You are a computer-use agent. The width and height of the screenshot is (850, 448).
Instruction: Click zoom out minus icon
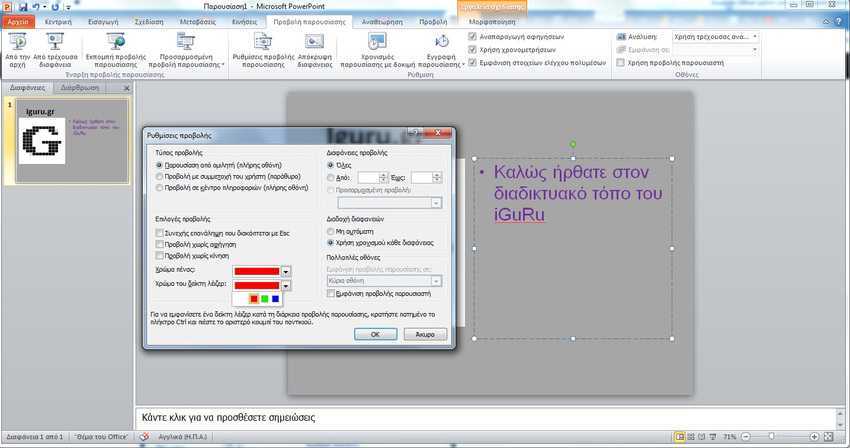tap(746, 437)
